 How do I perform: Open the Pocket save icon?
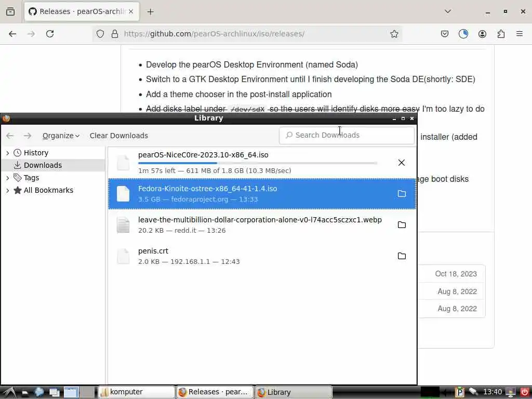pos(445,34)
